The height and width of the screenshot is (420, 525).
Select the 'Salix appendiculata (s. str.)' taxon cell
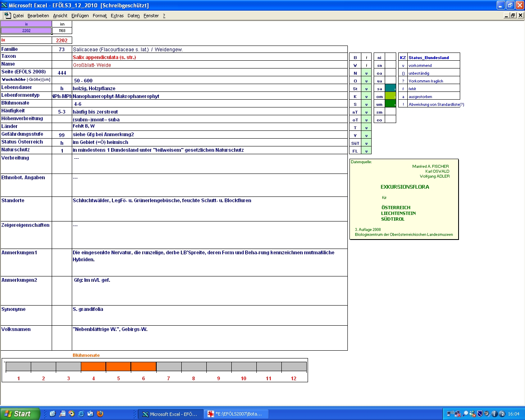[210, 57]
